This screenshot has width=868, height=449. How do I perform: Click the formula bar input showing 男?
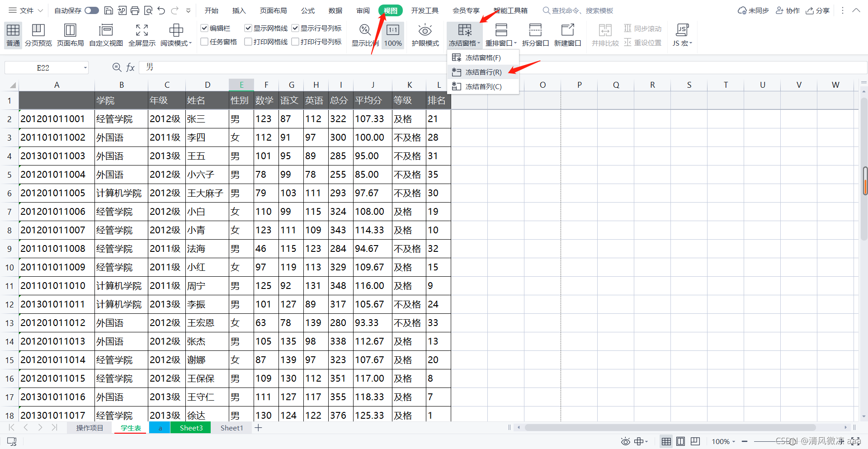tap(503, 67)
